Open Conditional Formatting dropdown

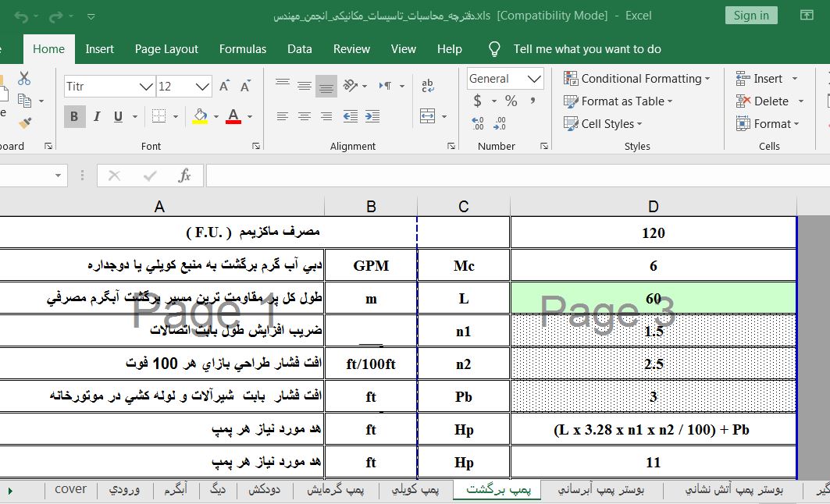coord(636,79)
